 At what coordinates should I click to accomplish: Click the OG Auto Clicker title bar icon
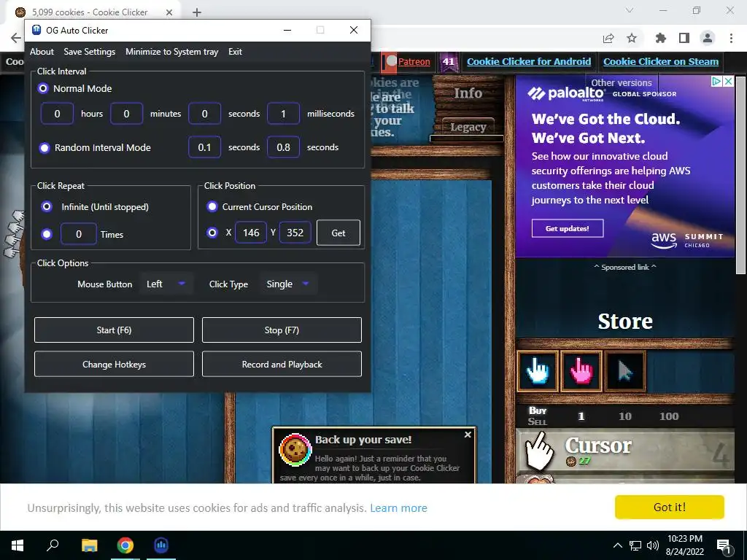(x=36, y=30)
